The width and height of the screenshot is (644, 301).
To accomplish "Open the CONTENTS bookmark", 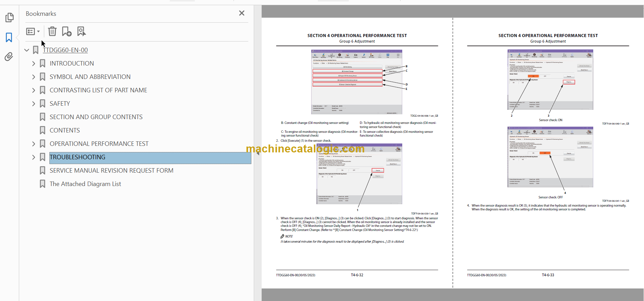I will (64, 130).
